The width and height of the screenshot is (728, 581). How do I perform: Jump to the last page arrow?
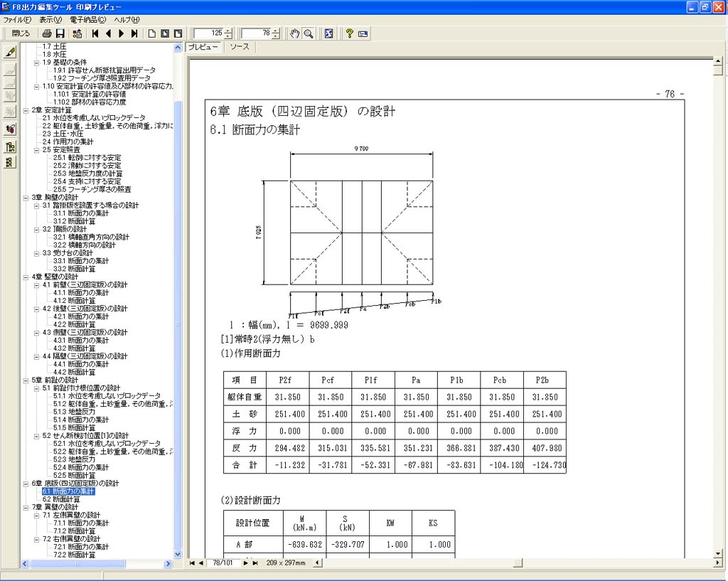pyautogui.click(x=134, y=33)
